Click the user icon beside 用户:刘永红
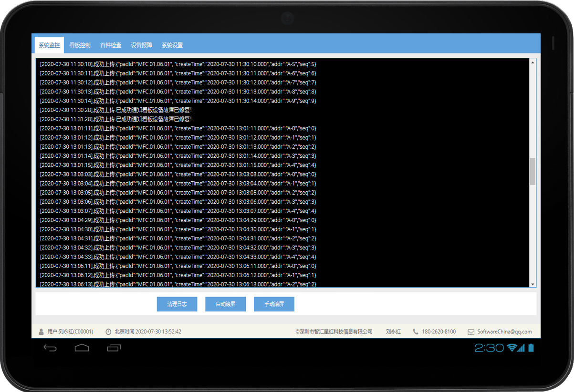Screen dimensions: 574x392 click(41, 331)
